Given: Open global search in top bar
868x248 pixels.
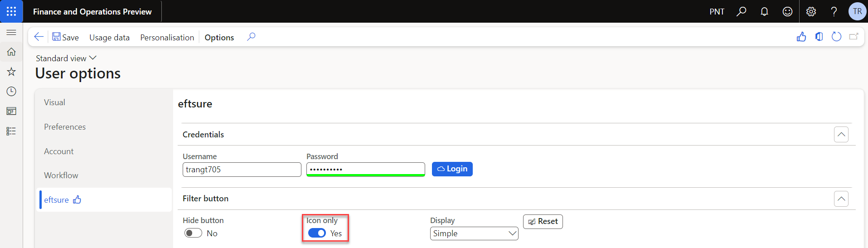Looking at the screenshot, I should click(742, 11).
